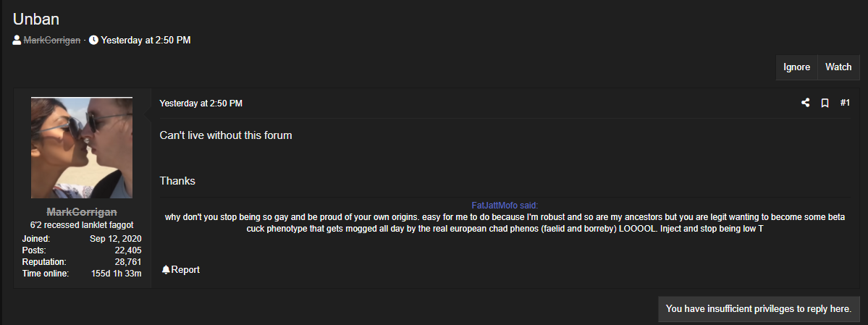The width and height of the screenshot is (868, 325).
Task: Click the 'Can't live without this forum' text
Action: coord(226,135)
